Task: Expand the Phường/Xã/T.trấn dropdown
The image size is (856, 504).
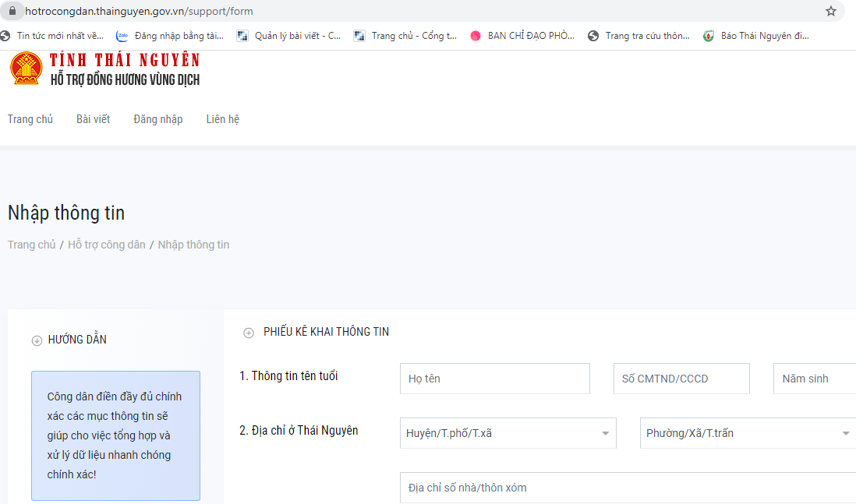Action: [747, 433]
